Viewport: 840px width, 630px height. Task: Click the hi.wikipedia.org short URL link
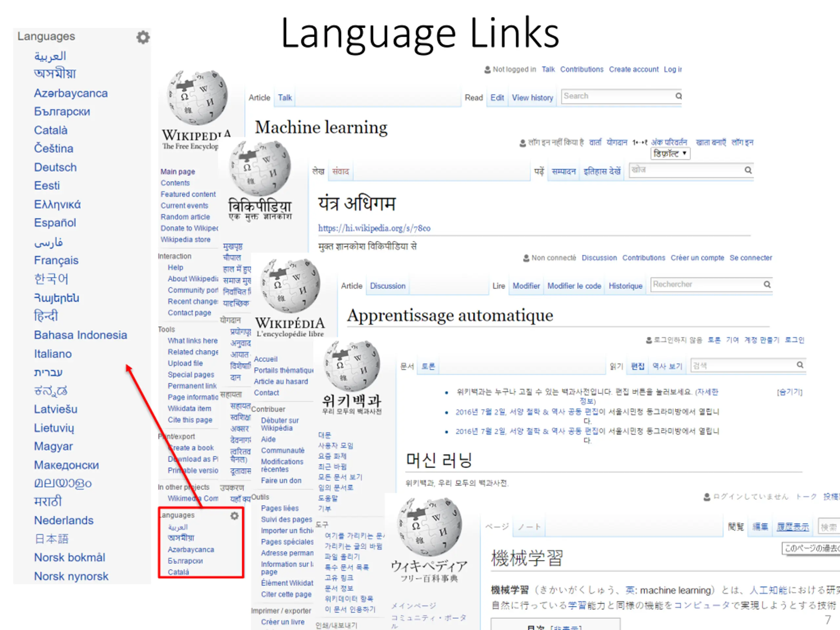point(374,228)
